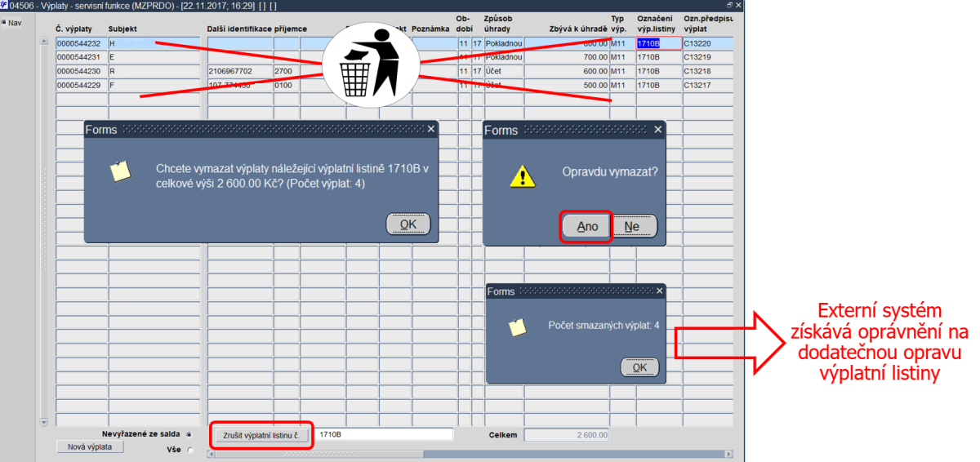Click the note icon in the delete payments dialog
Screen dimensions: 980x462
tap(120, 171)
